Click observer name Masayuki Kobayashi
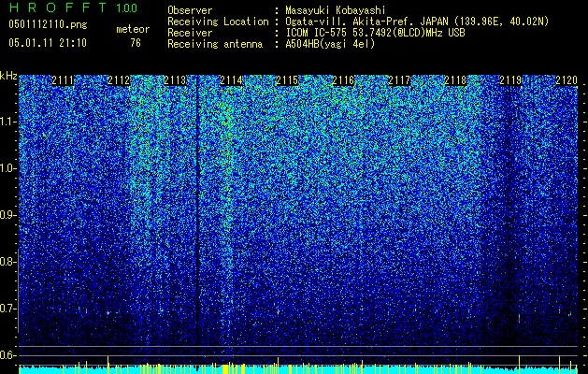The image size is (588, 374). [336, 10]
